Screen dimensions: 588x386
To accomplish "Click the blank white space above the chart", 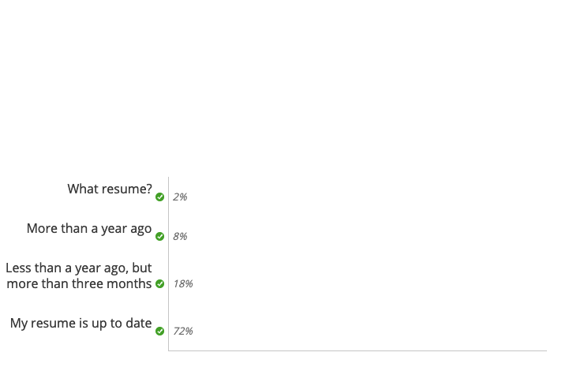I will pos(294,86).
